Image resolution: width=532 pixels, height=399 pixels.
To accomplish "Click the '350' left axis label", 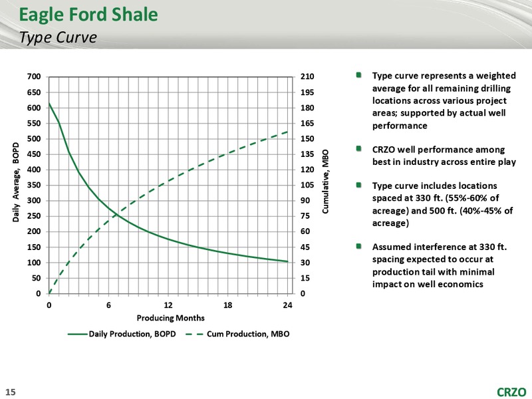I will click(x=34, y=185).
